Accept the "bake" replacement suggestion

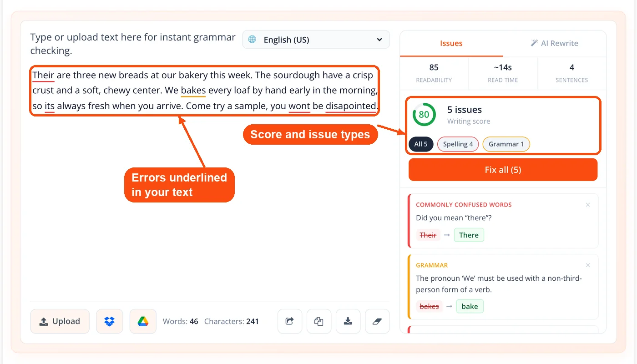point(470,306)
